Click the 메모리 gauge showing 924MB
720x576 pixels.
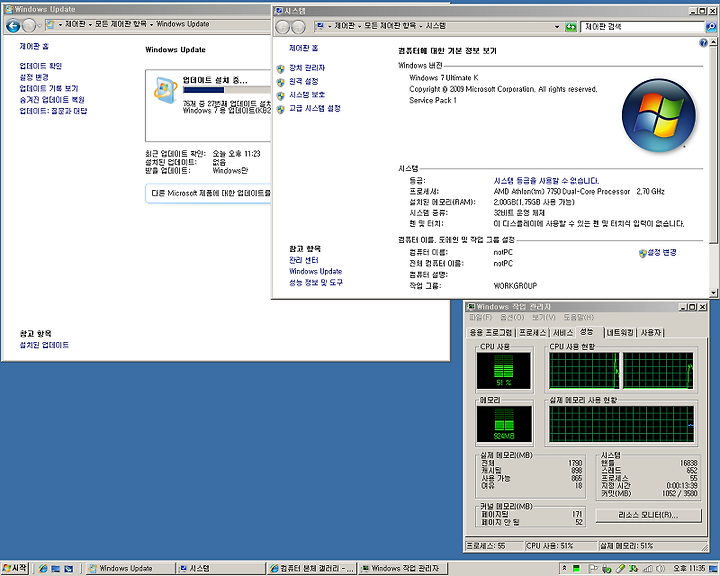coord(504,424)
